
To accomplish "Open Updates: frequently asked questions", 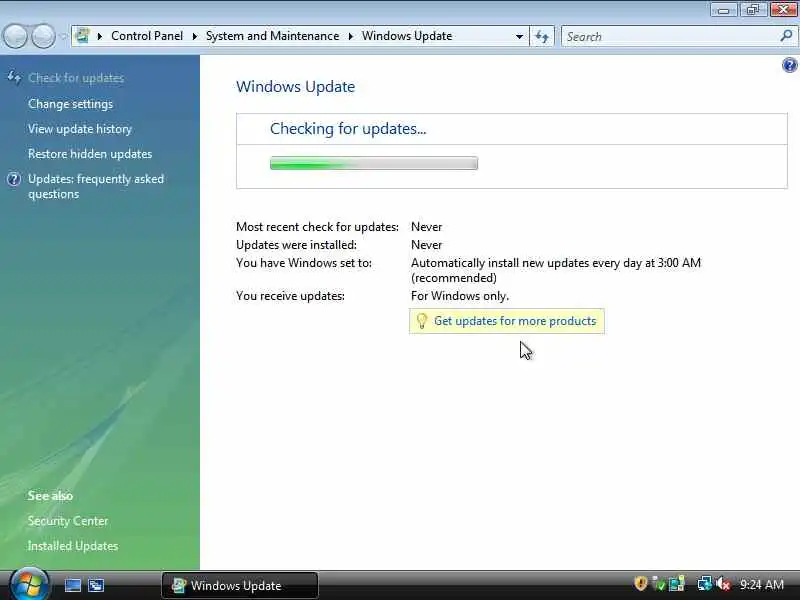I will point(96,186).
